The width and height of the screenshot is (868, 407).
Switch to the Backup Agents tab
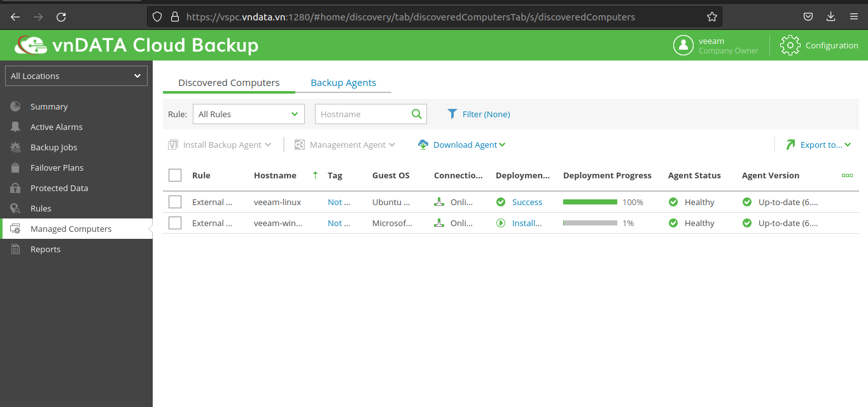click(x=343, y=83)
